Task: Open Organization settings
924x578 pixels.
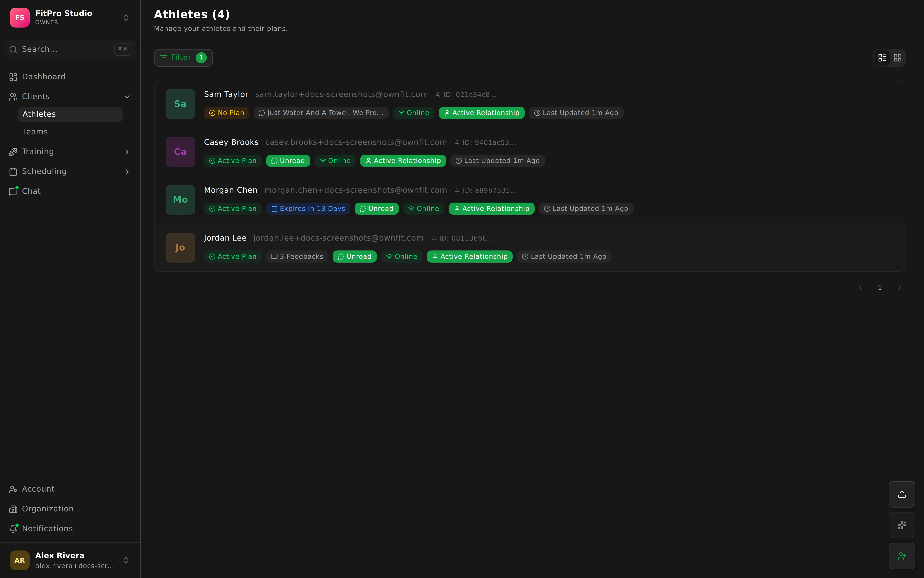Action: point(70,509)
